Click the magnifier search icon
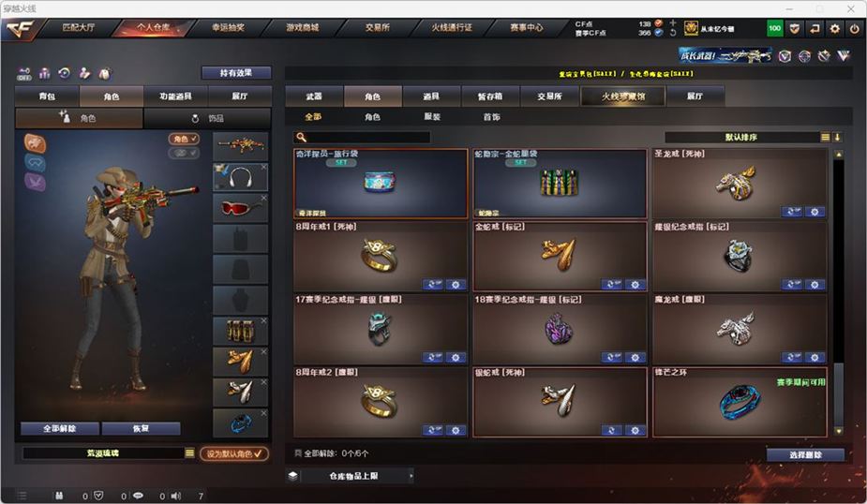Image resolution: width=867 pixels, height=504 pixels. click(x=301, y=137)
